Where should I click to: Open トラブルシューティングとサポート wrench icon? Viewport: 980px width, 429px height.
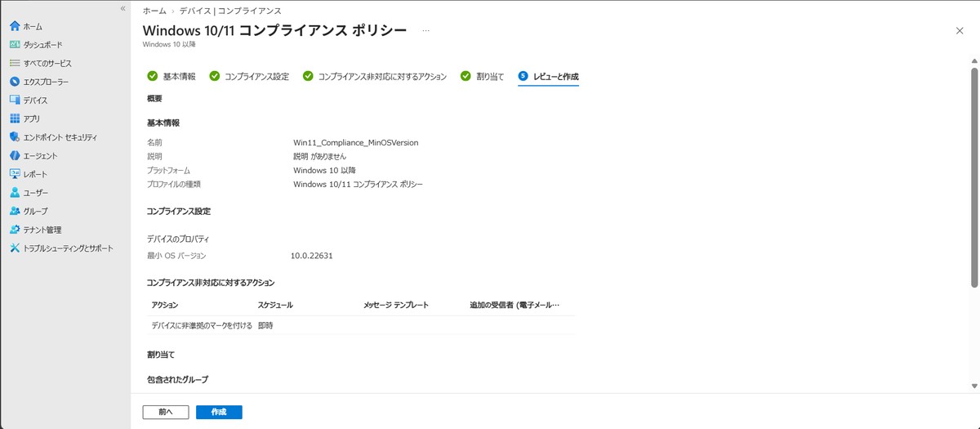(x=15, y=248)
